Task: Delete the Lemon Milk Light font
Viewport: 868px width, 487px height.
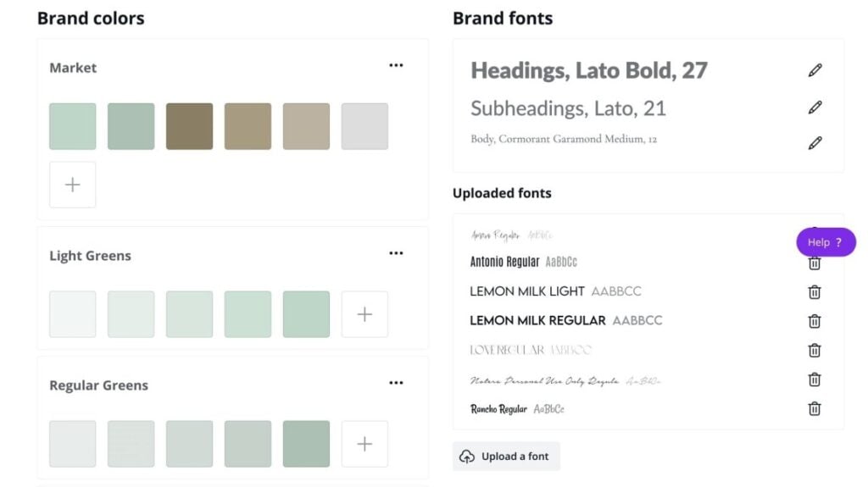Action: [x=815, y=292]
